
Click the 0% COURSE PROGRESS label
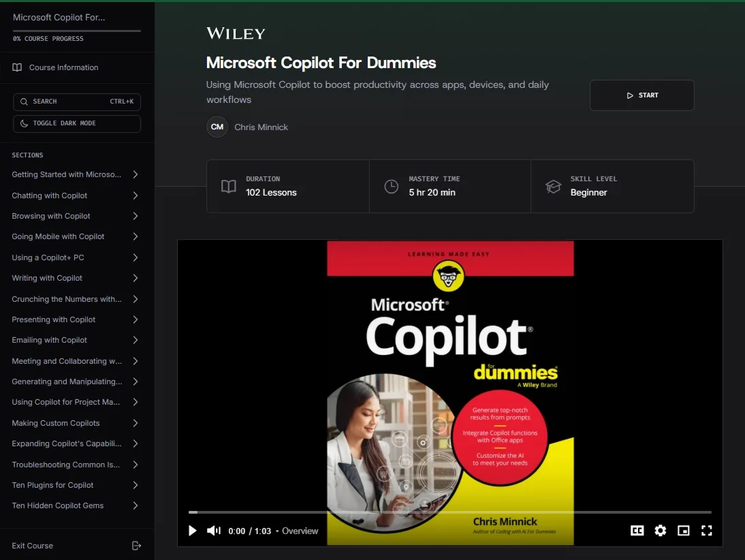pyautogui.click(x=48, y=39)
